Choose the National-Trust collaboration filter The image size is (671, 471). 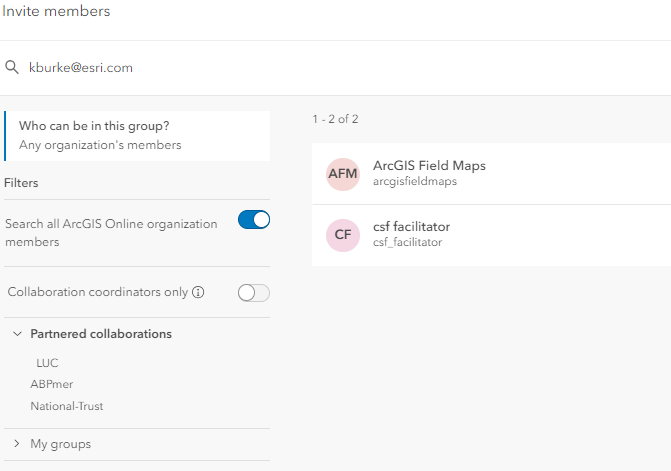(67, 406)
